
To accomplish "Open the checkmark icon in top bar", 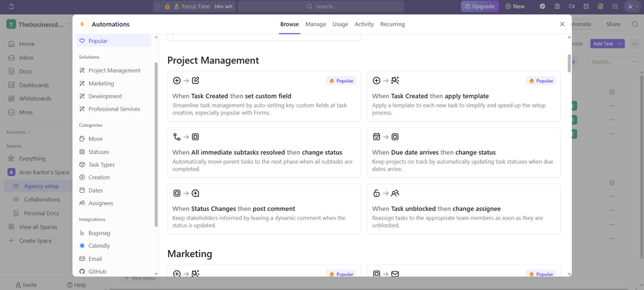I will coord(542,6).
